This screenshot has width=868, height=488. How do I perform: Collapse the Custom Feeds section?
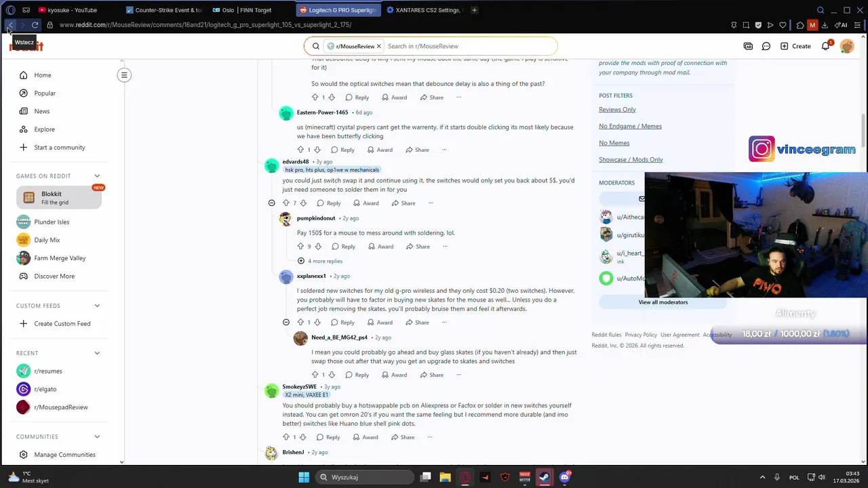(97, 306)
